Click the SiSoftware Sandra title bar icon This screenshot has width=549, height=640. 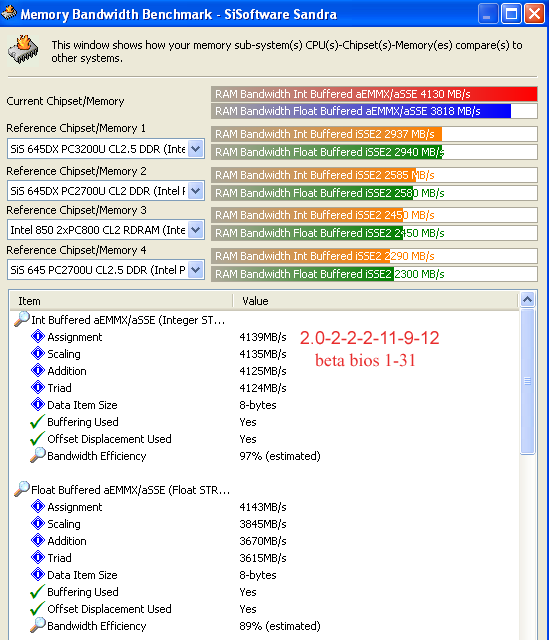pos(9,13)
